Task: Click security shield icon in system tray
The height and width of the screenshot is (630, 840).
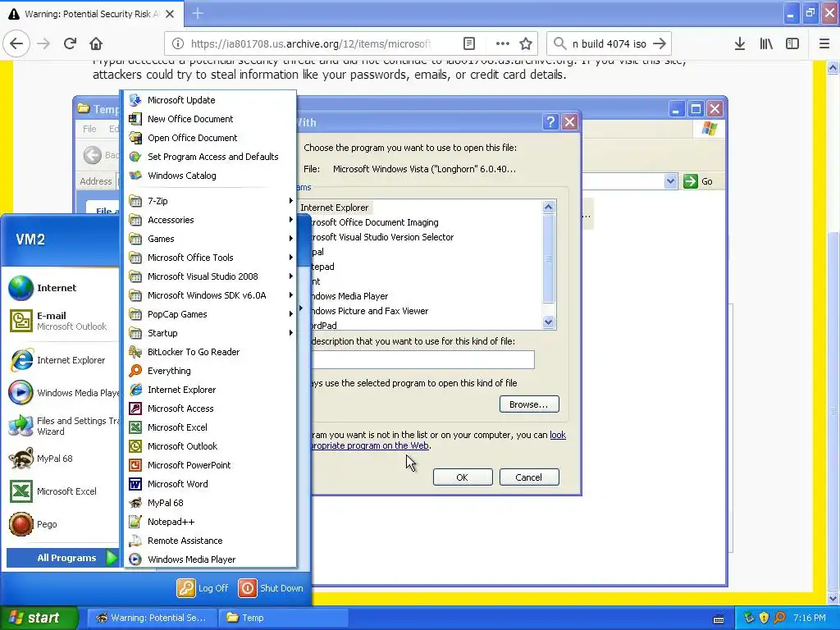Action: click(x=764, y=618)
